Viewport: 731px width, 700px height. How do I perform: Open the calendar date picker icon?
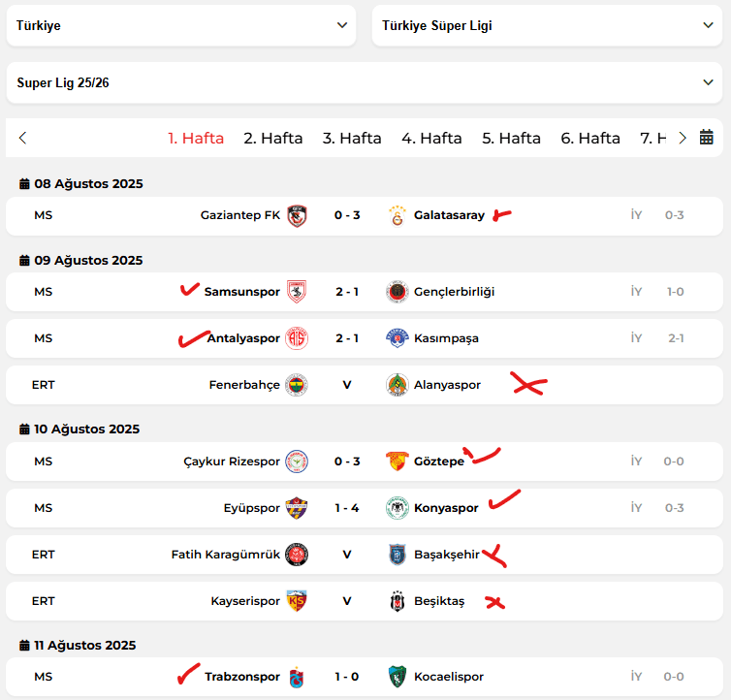coord(707,138)
